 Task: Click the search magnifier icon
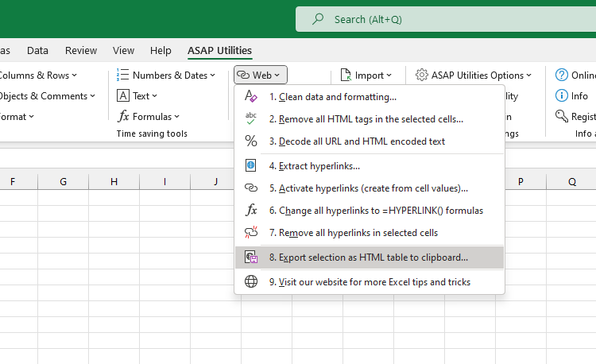click(318, 19)
